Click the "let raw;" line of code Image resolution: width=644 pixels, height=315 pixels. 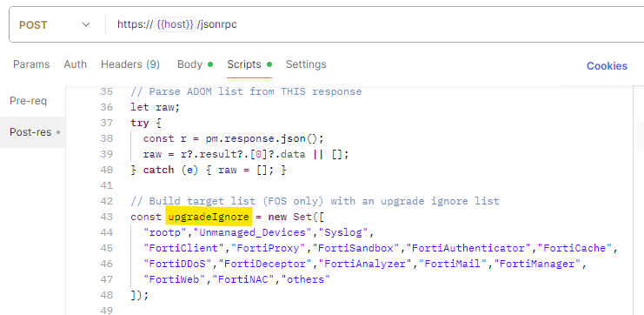click(x=156, y=107)
